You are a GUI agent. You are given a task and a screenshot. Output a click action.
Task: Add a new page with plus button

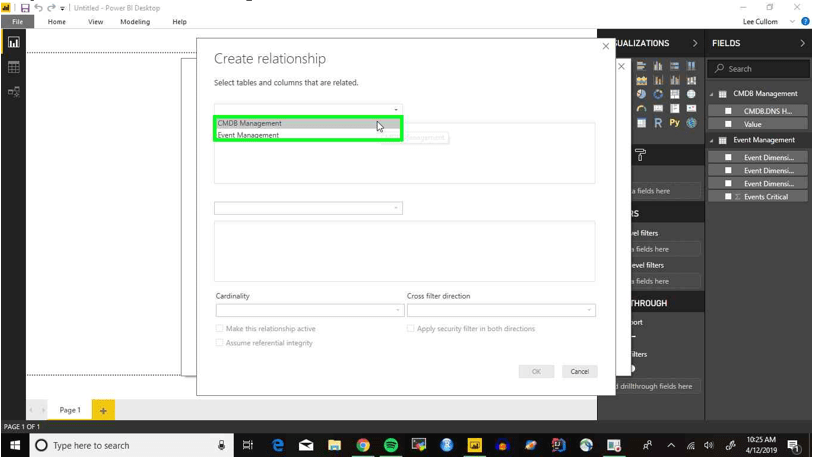103,410
